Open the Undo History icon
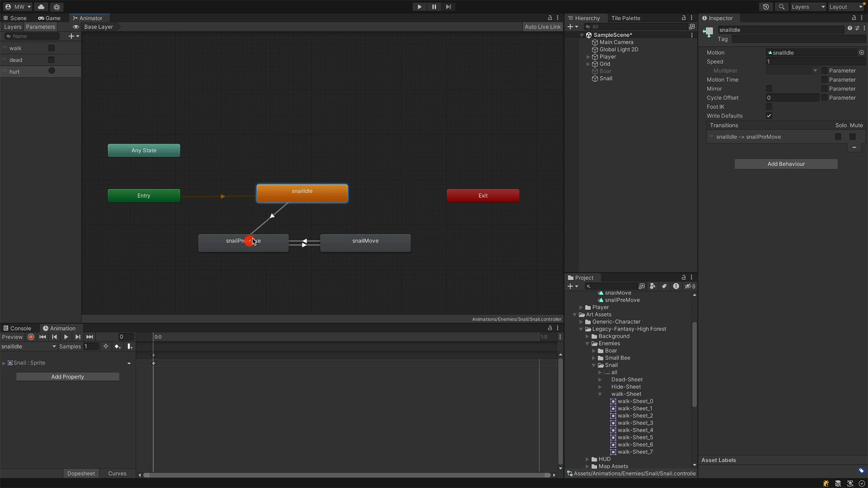The image size is (868, 488). pyautogui.click(x=766, y=7)
